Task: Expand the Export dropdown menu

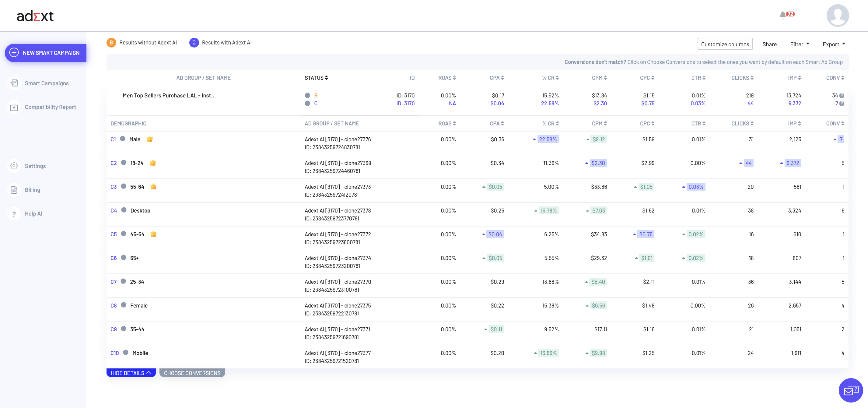Action: [x=834, y=44]
